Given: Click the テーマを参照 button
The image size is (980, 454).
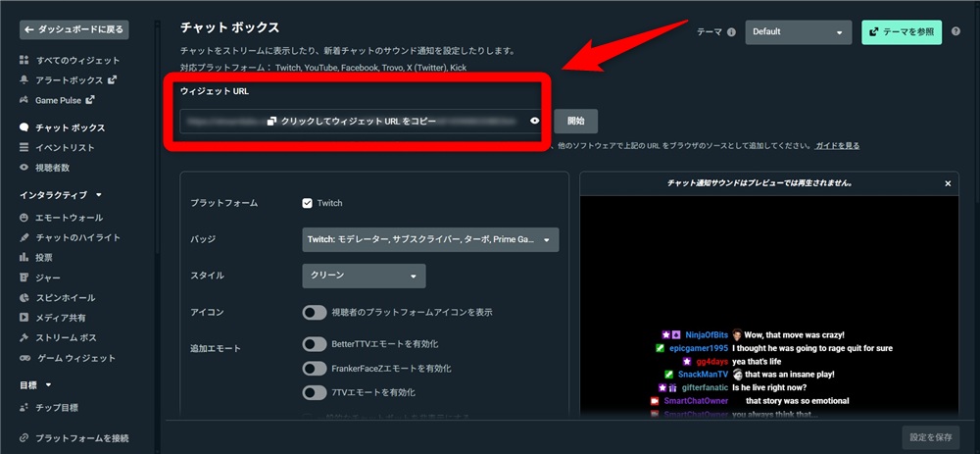Looking at the screenshot, I should 902,32.
